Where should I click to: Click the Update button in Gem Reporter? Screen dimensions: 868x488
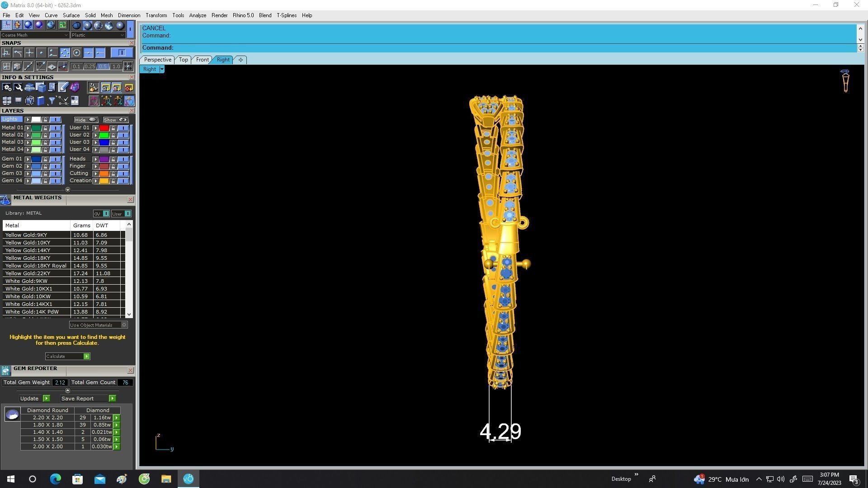pyautogui.click(x=34, y=399)
